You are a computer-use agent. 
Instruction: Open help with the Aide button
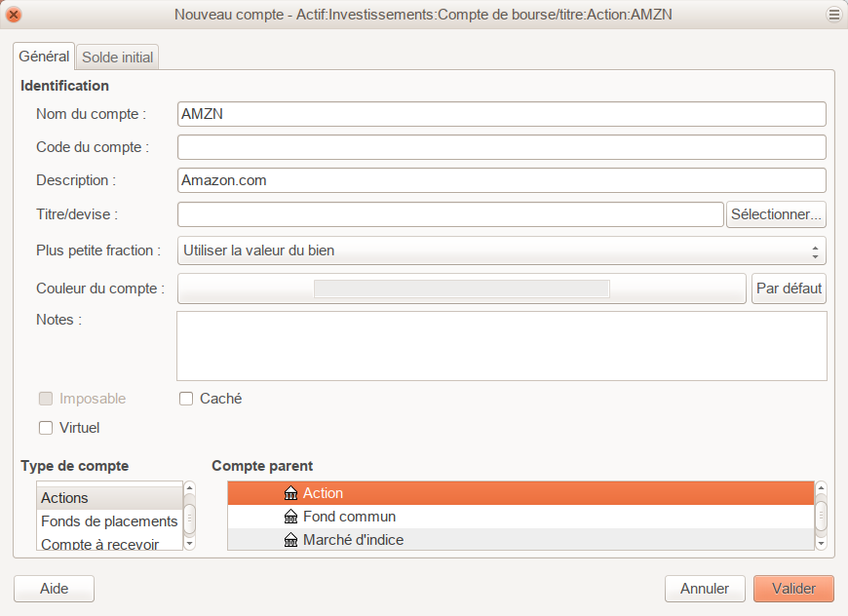coord(54,589)
